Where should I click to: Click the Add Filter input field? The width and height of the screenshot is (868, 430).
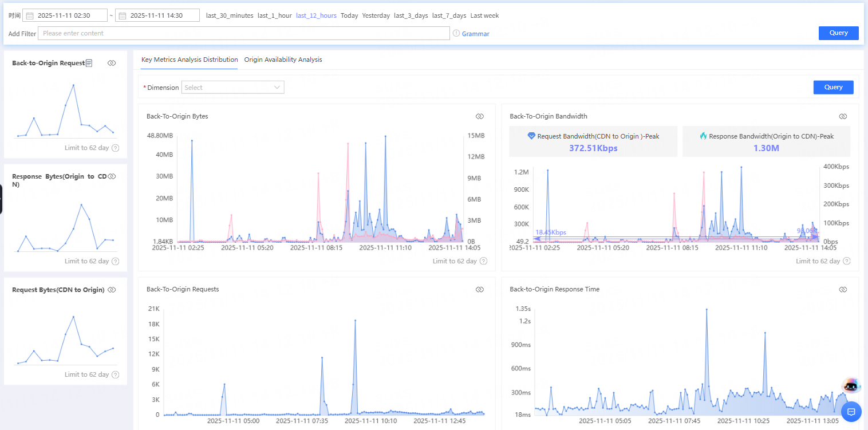point(243,33)
